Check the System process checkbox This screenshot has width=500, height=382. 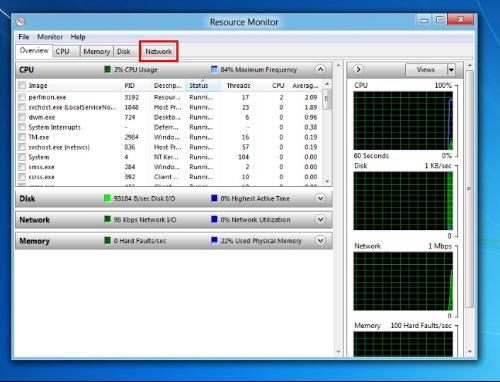pyautogui.click(x=22, y=157)
